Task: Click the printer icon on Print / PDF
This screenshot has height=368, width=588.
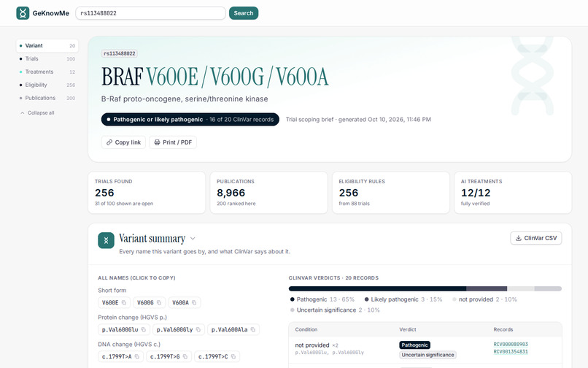Action: tap(157, 142)
